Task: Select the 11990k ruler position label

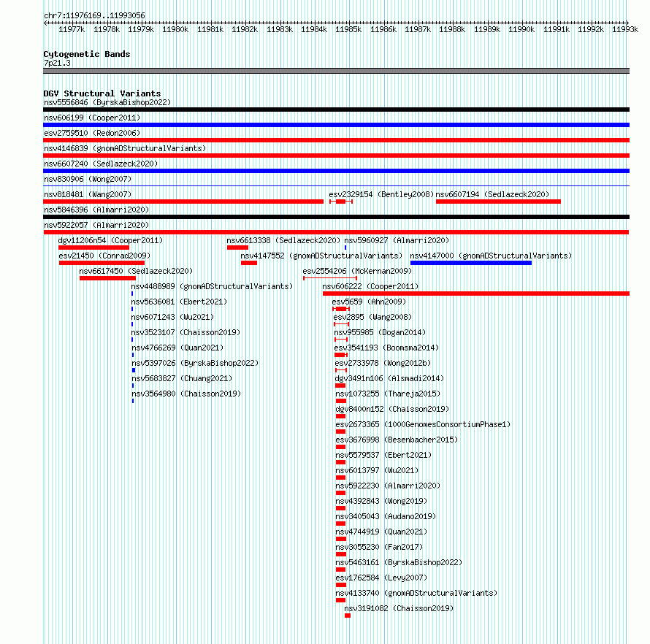Action: [521, 29]
